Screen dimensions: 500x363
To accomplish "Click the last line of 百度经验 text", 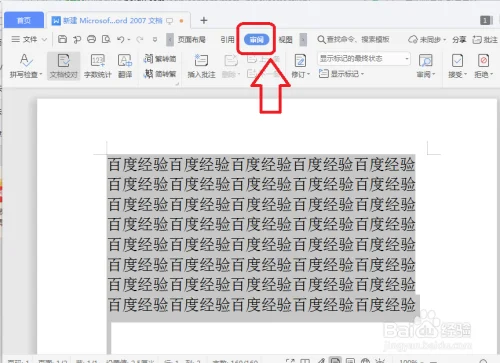I will [261, 305].
